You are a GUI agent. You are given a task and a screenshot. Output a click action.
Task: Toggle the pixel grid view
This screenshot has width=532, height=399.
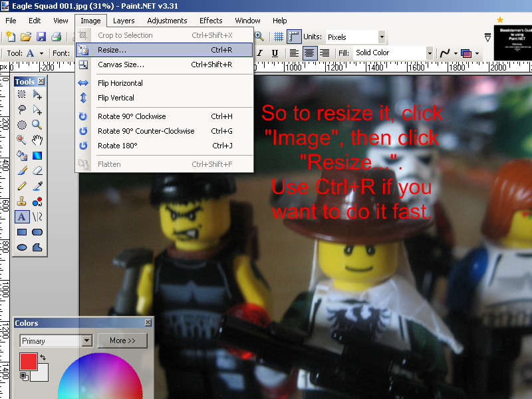(x=279, y=37)
